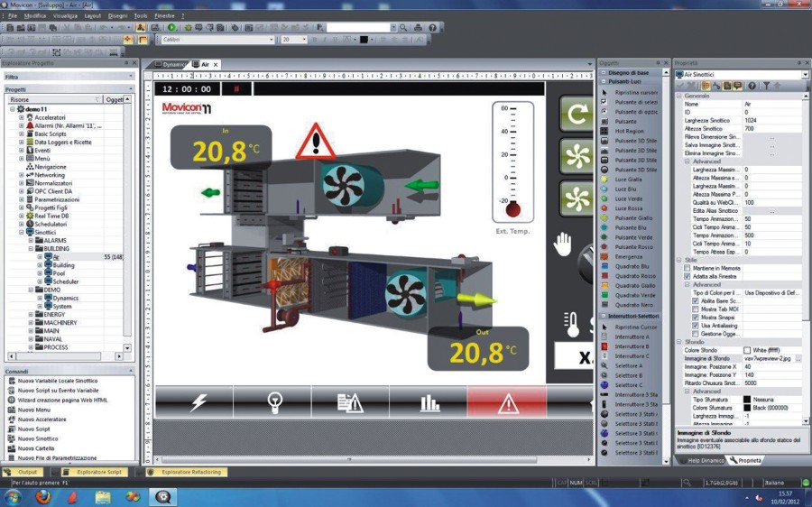Screen dimensions: 812x507
Task: Expand the ENERGY folder in project tree
Action: pyautogui.click(x=32, y=315)
